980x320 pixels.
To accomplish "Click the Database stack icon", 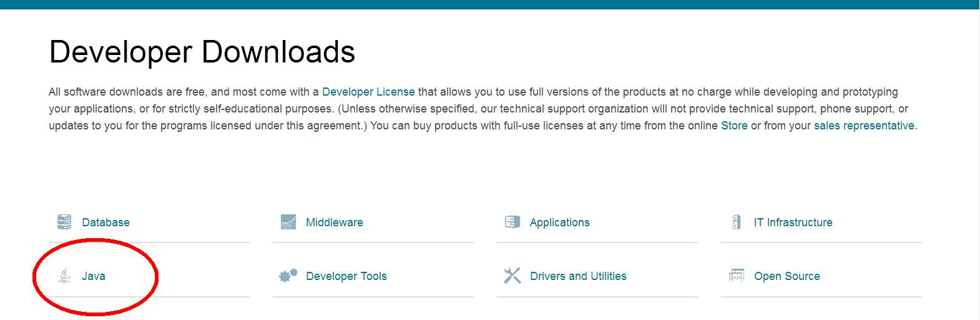I will click(x=64, y=222).
